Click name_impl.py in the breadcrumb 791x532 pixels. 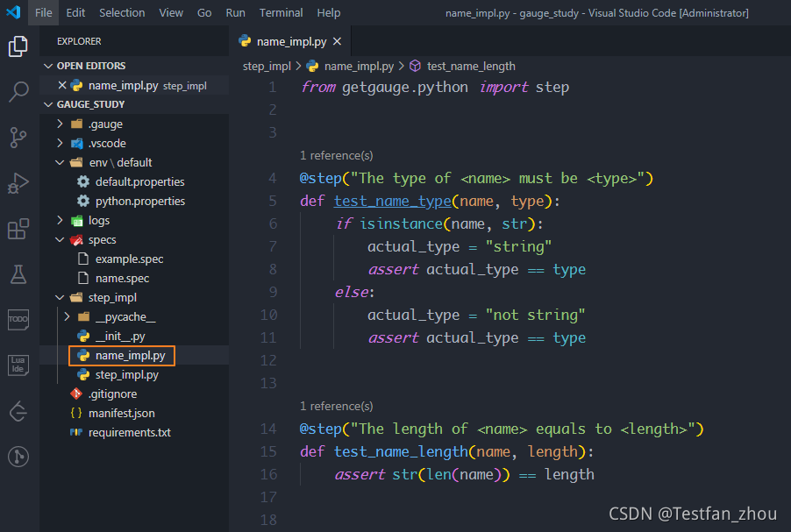point(359,66)
